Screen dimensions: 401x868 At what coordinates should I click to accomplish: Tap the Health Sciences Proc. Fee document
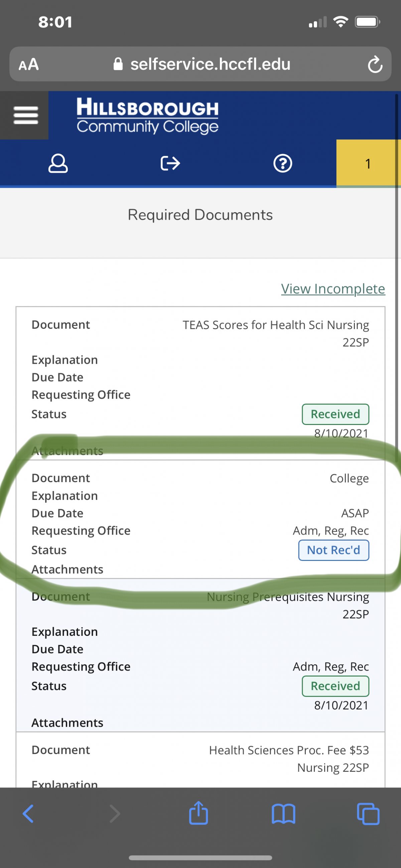coord(289,759)
